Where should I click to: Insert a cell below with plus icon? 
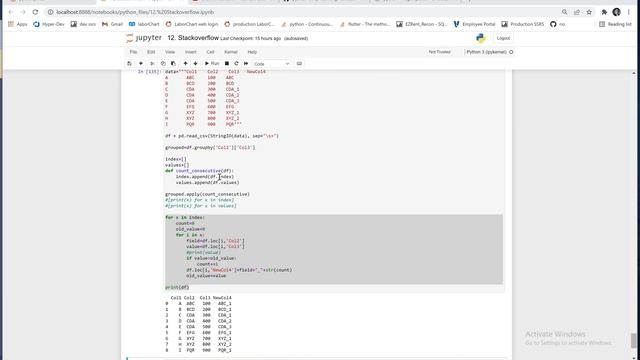[141, 64]
